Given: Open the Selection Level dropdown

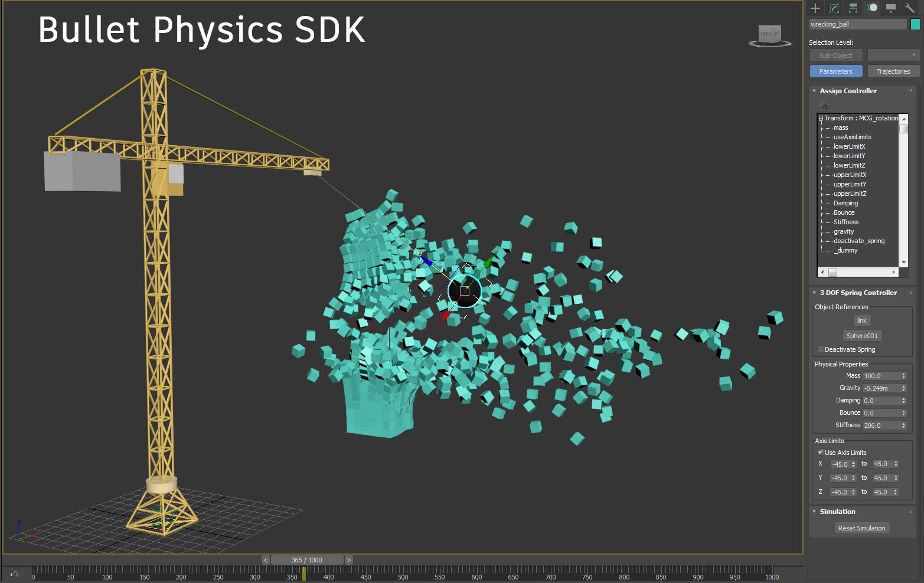Looking at the screenshot, I should coord(894,55).
